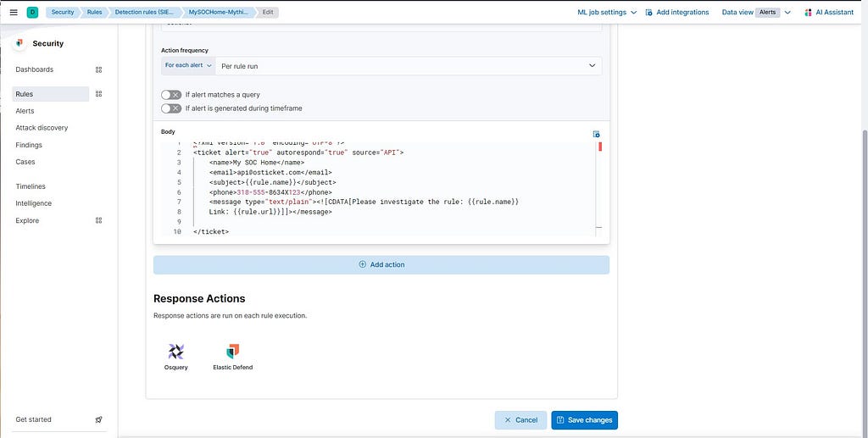Click the Security app logo
The image size is (868, 438).
[x=19, y=43]
